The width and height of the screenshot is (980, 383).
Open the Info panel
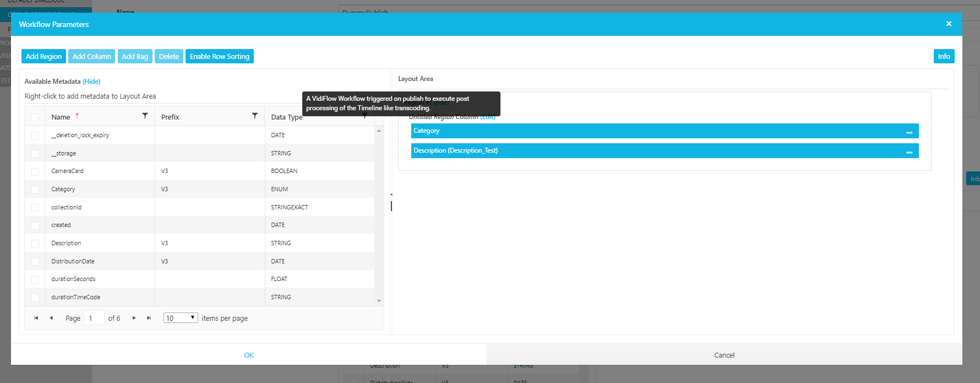(x=944, y=56)
